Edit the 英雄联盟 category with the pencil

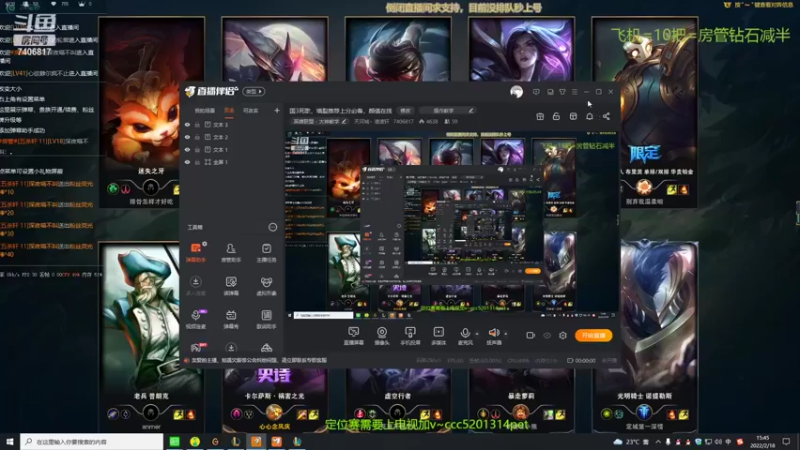pos(344,121)
